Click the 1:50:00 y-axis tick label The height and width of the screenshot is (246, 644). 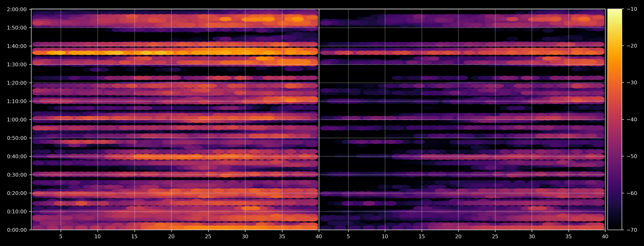pyautogui.click(x=17, y=28)
